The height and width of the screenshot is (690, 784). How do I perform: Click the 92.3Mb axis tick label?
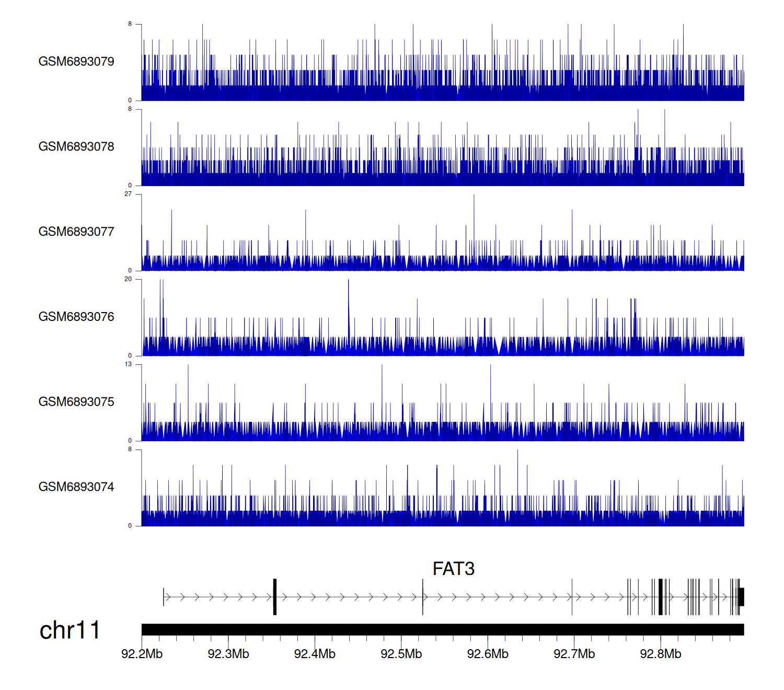click(x=228, y=654)
